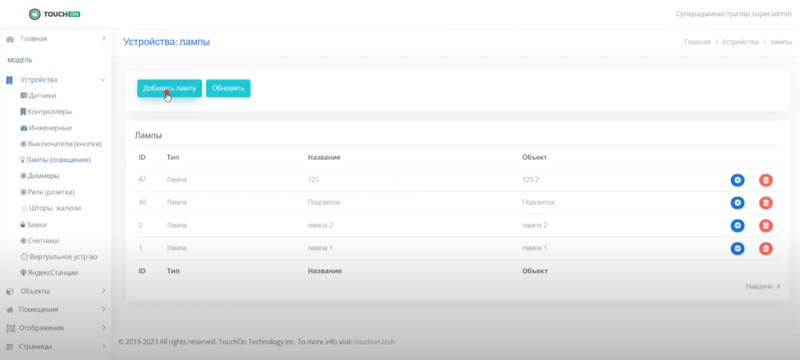This screenshot has height=360, width=800.
Task: Sort by Объект column header
Action: pyautogui.click(x=534, y=157)
